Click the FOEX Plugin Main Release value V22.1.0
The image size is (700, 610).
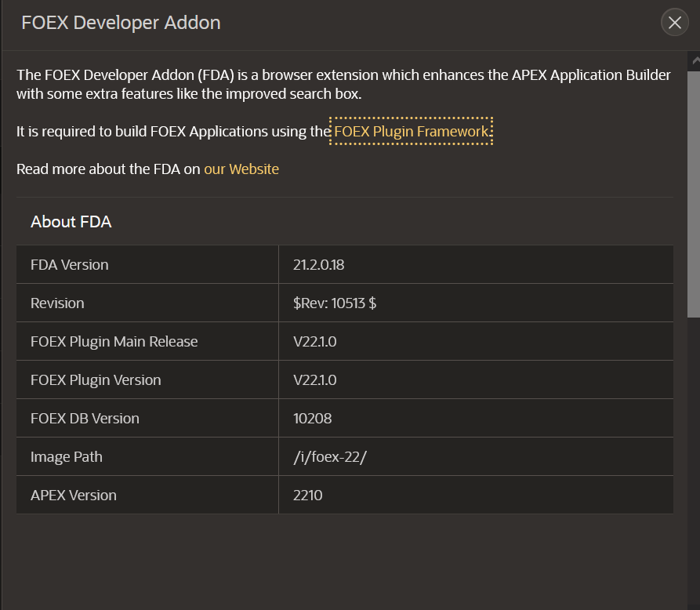point(315,342)
